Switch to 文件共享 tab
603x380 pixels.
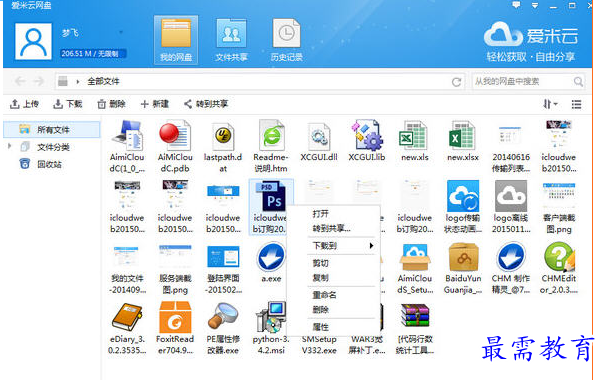pos(231,40)
